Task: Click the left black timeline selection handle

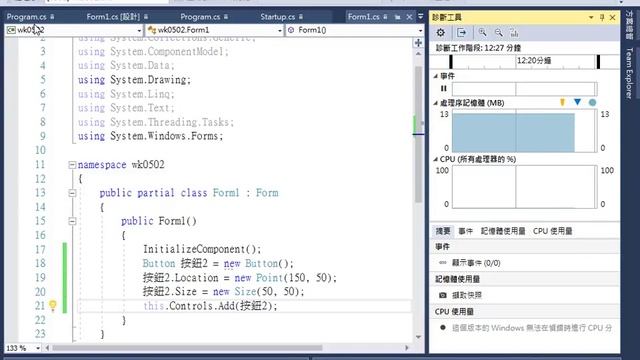Action: (451, 62)
